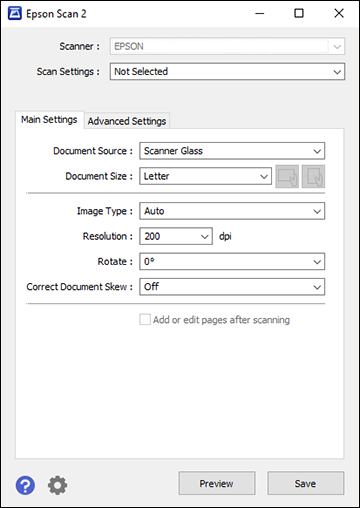Image resolution: width=360 pixels, height=508 pixels.
Task: Minimize the Epson Scan 2 window
Action: click(260, 13)
